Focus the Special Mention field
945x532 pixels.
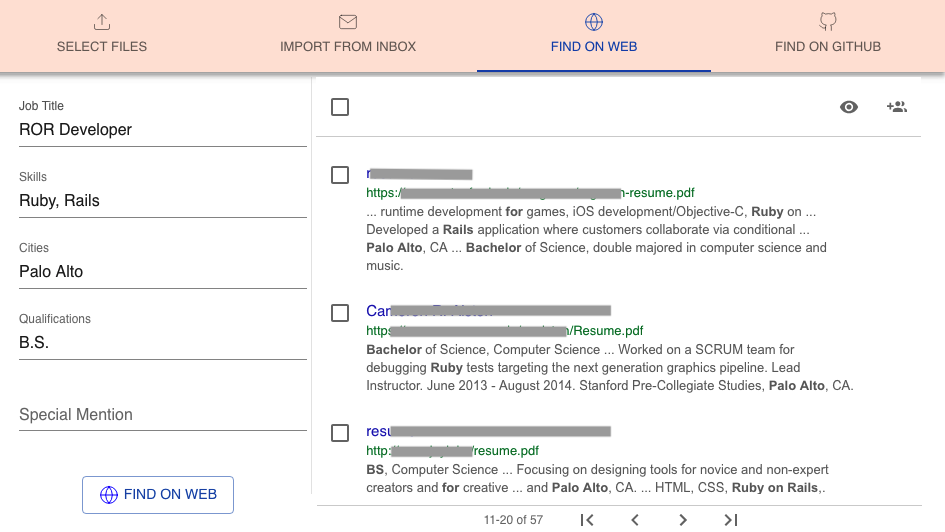(x=163, y=415)
